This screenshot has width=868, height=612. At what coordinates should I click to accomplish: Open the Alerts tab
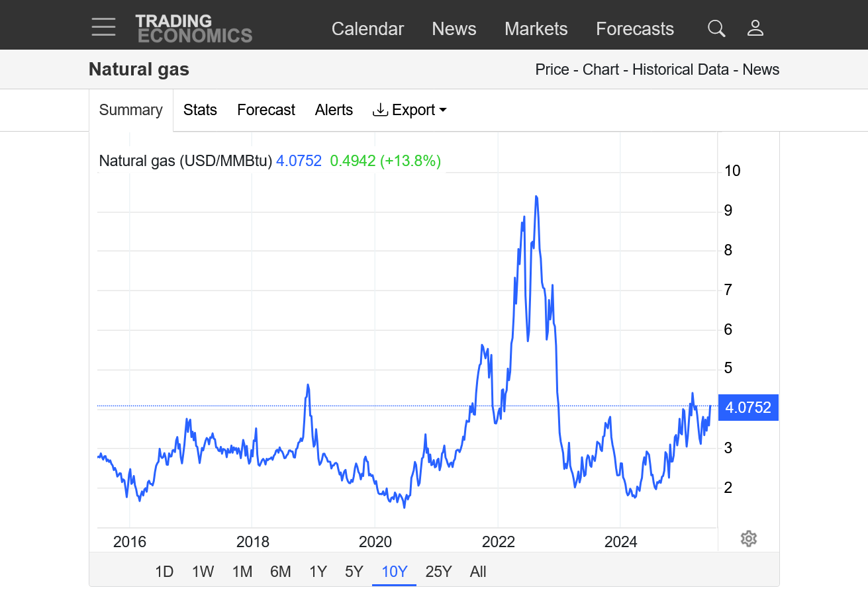coord(334,110)
